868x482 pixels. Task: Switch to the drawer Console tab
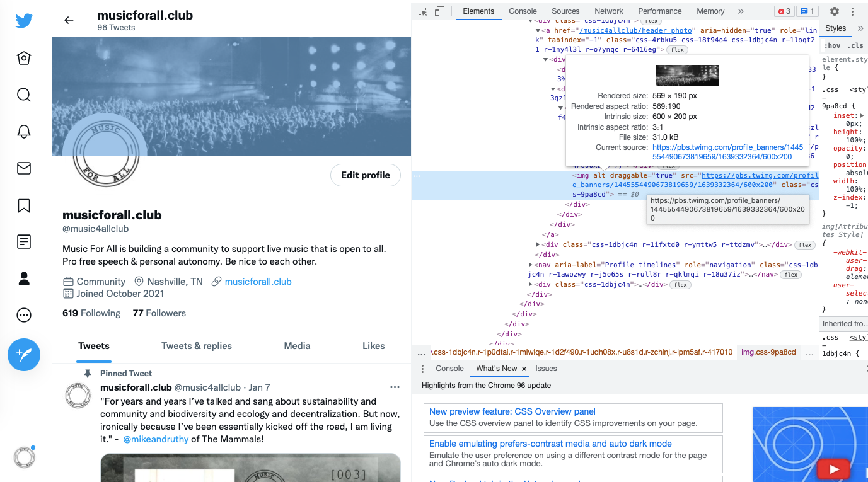tap(449, 369)
